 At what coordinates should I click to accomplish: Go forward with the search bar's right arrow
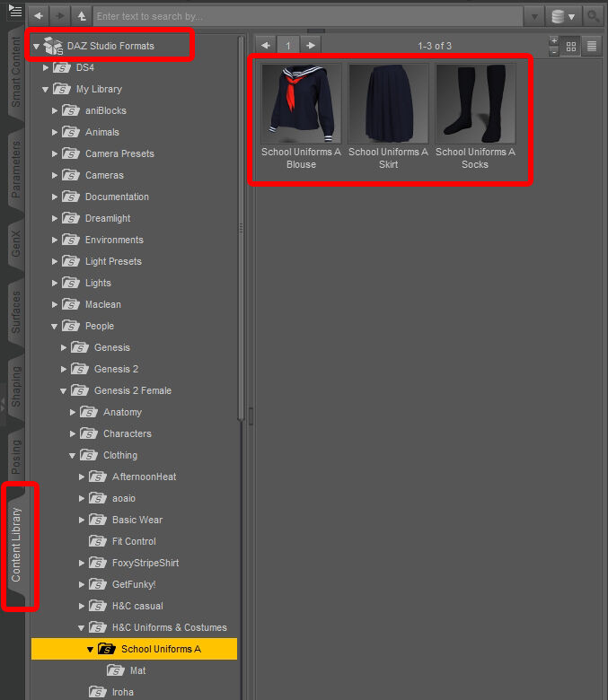click(59, 16)
